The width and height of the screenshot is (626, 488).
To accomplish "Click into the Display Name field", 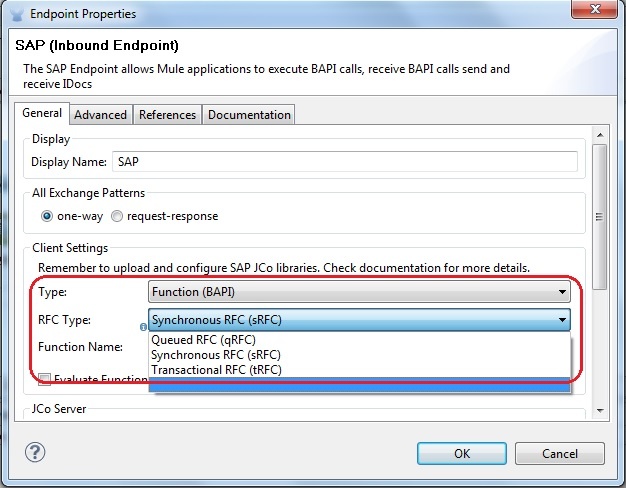I will coord(344,162).
